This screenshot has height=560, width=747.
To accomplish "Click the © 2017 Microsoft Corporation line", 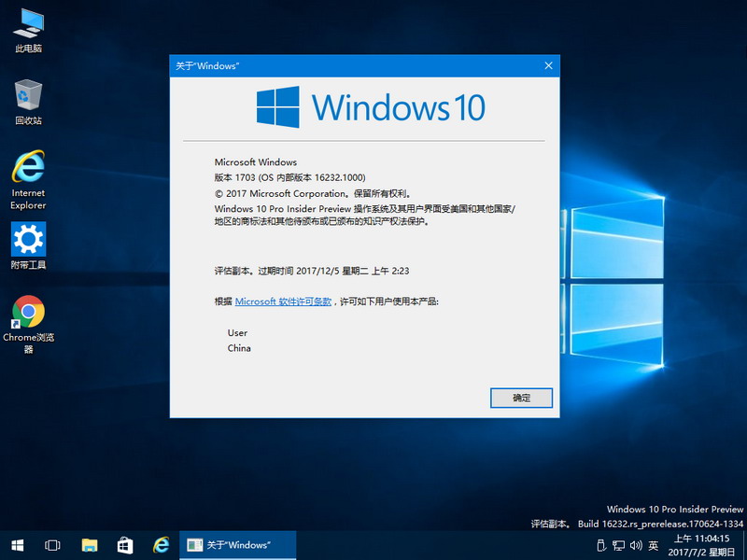I will pos(313,193).
